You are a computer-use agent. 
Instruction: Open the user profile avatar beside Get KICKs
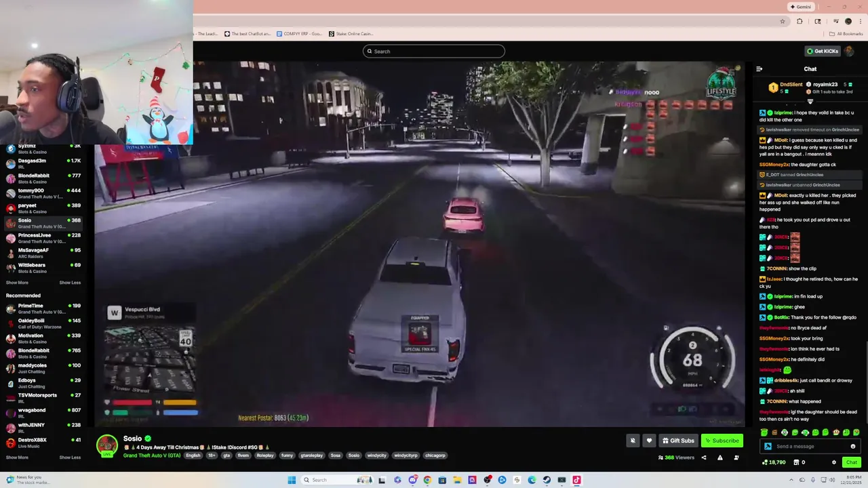(850, 52)
